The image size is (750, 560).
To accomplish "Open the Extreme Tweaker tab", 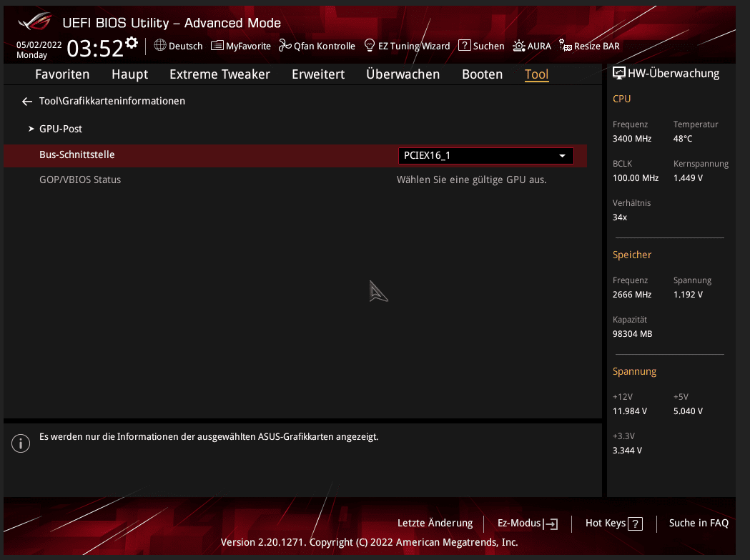I will 219,74.
